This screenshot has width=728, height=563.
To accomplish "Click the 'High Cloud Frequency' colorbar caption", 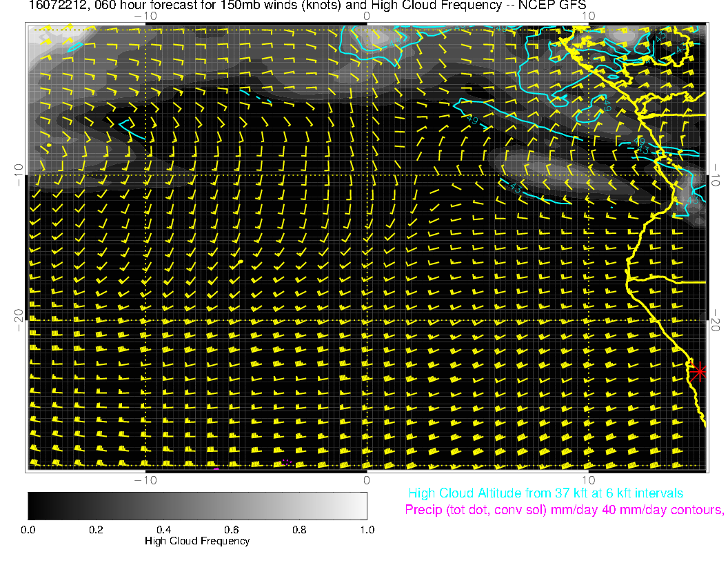I will 197,541.
